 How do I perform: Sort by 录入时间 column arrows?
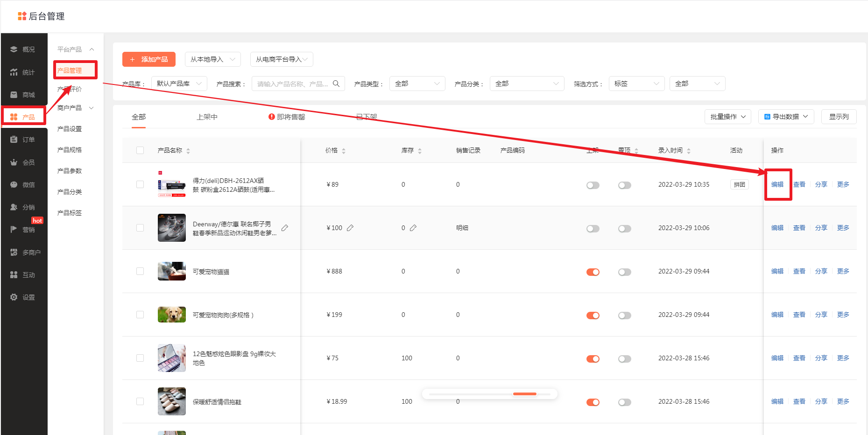689,151
